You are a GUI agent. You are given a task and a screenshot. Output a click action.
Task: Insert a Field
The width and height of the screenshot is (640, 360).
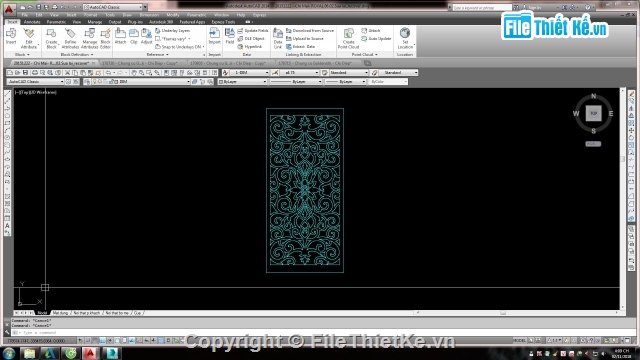tap(230, 36)
